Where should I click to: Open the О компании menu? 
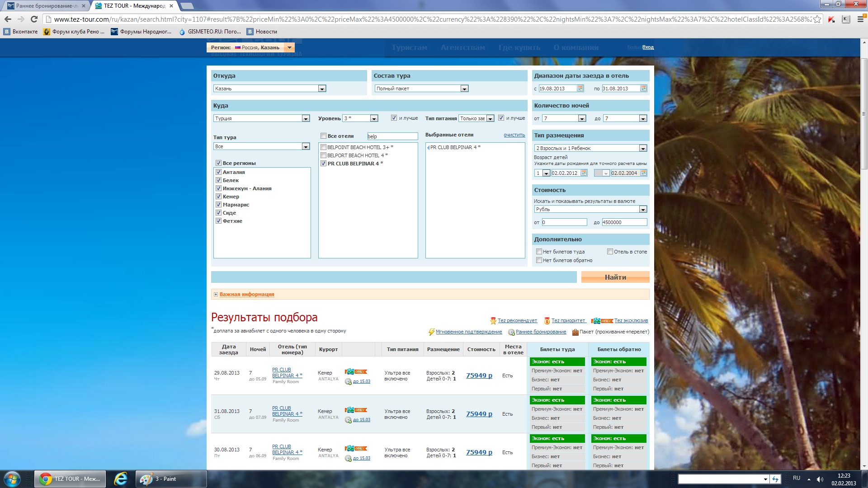(576, 47)
